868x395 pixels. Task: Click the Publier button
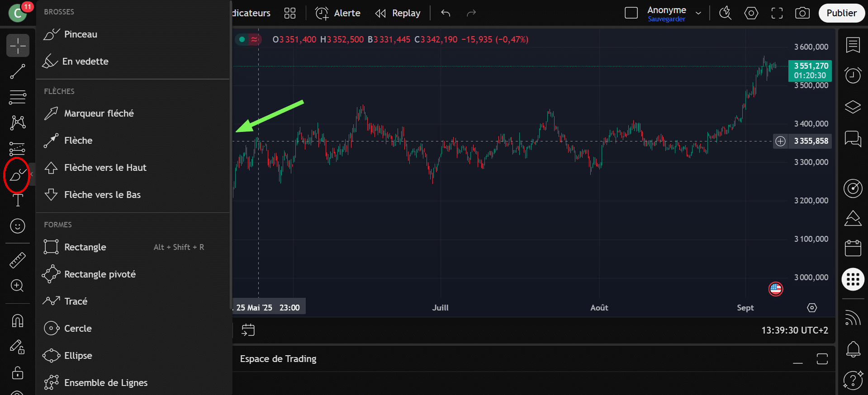tap(841, 13)
